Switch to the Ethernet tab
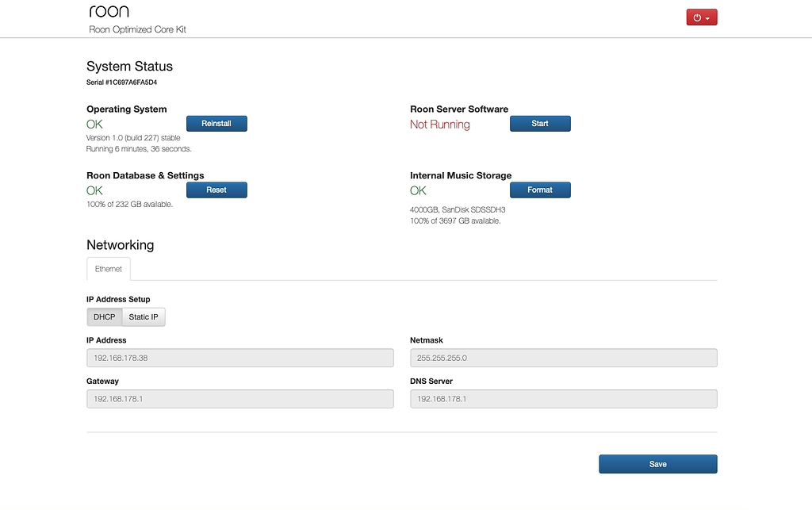Screen dimensions: 812x510 pos(108,269)
